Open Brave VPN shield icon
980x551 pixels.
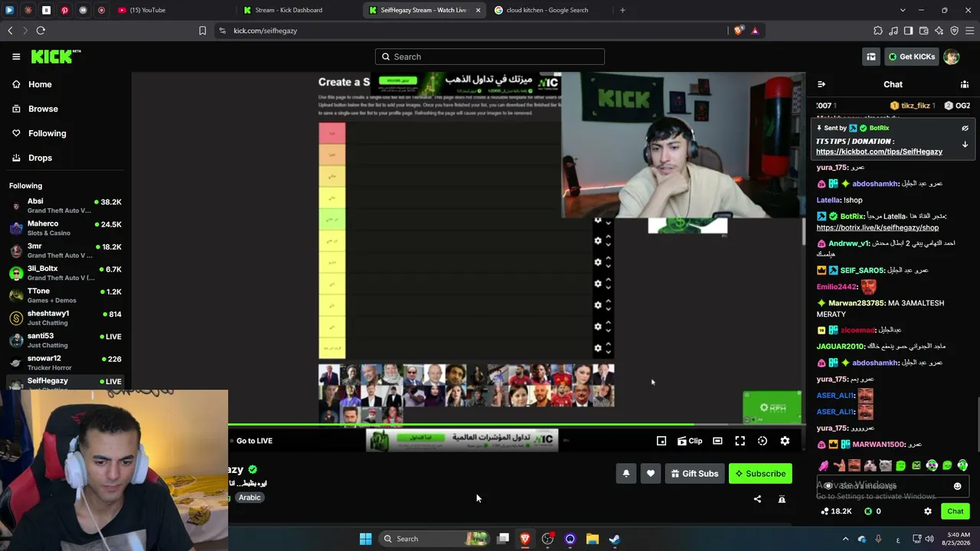954,31
